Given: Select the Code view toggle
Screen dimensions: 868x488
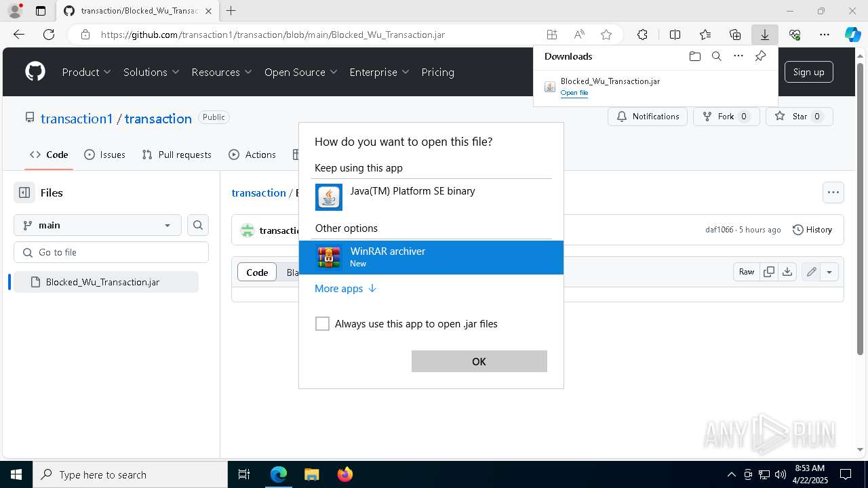Looking at the screenshot, I should point(257,272).
